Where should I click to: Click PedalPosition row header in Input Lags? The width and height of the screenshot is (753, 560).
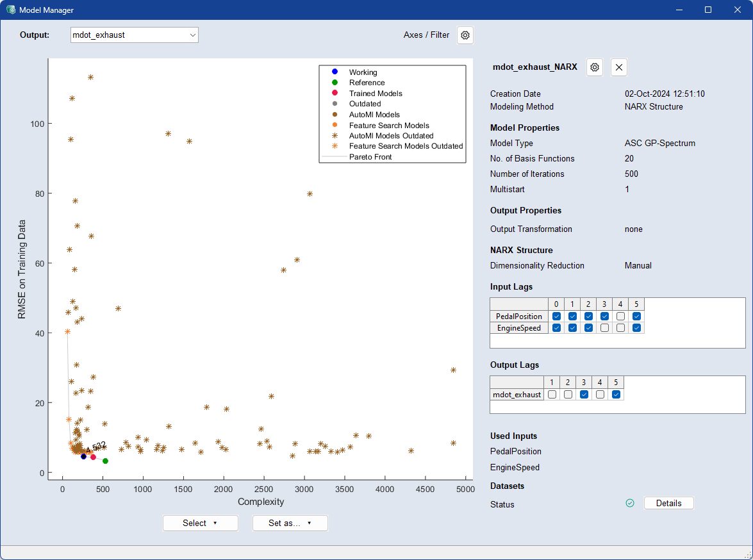coord(518,316)
